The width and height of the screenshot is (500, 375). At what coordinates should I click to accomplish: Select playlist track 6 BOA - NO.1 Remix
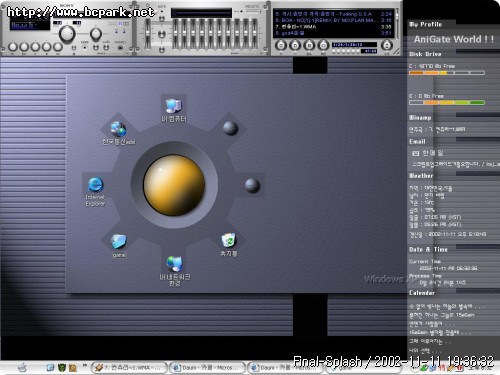(334, 20)
